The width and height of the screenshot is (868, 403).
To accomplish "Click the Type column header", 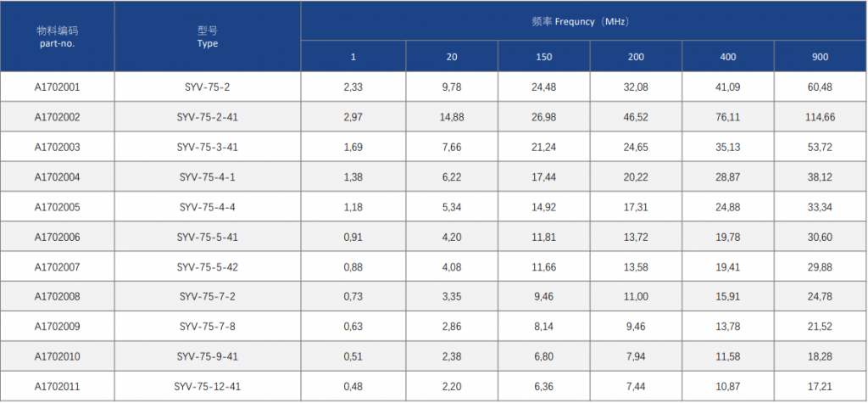I will click(208, 36).
